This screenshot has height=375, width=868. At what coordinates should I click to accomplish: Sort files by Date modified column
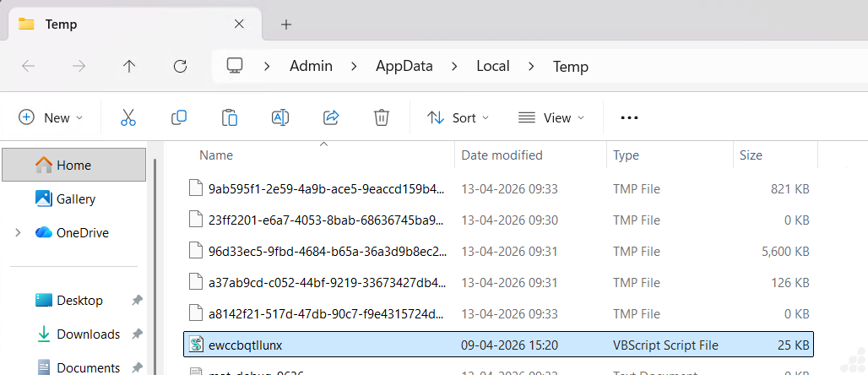click(502, 155)
